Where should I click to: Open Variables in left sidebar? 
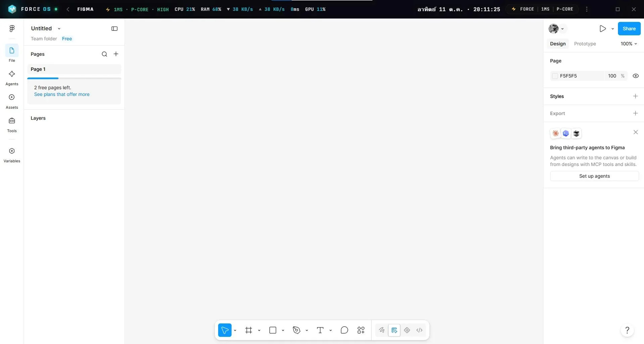12,155
